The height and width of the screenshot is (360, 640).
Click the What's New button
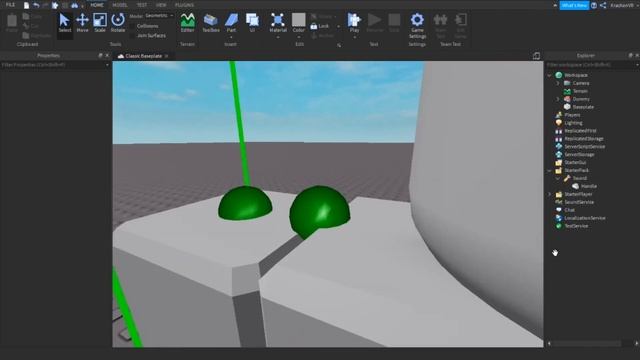pyautogui.click(x=574, y=5)
